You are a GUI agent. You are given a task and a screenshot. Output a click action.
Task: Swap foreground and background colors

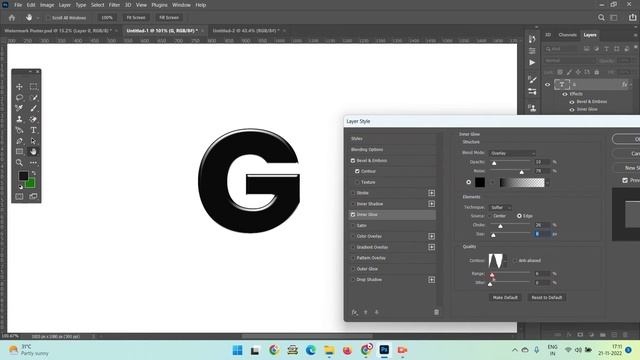[34, 173]
